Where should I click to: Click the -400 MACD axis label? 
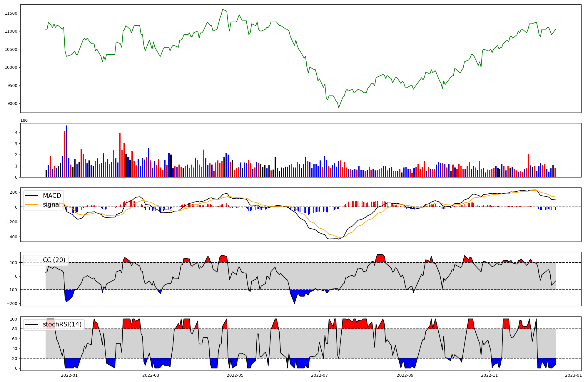tap(11, 237)
